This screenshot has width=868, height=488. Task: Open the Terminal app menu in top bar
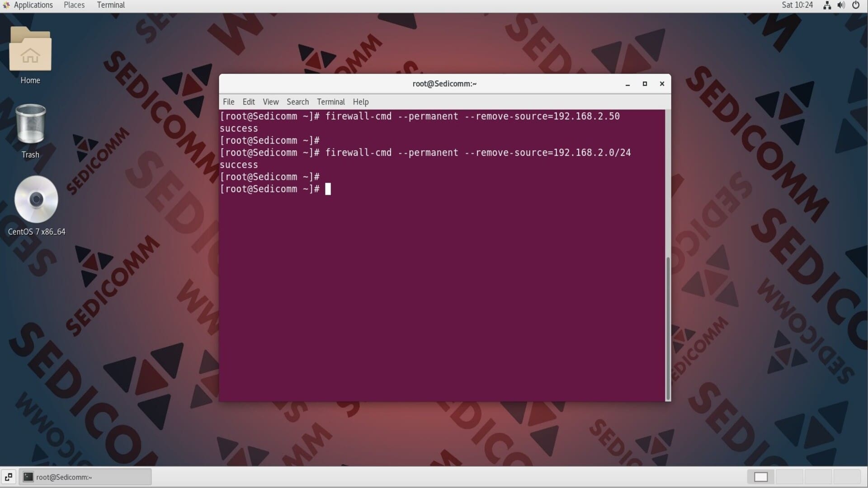point(111,5)
